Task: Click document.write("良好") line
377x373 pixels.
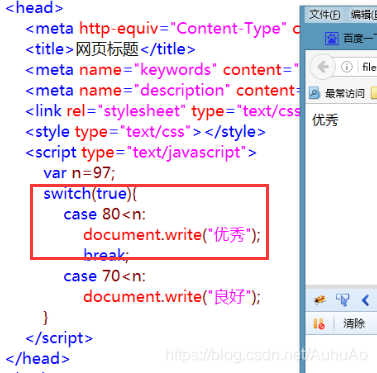Action: [172, 297]
